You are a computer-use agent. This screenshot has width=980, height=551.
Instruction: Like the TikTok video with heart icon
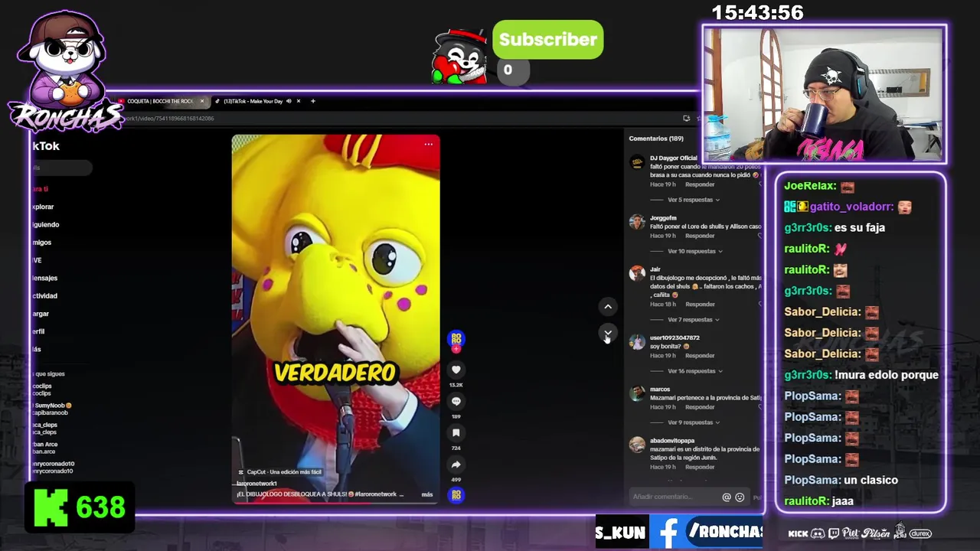pyautogui.click(x=456, y=370)
